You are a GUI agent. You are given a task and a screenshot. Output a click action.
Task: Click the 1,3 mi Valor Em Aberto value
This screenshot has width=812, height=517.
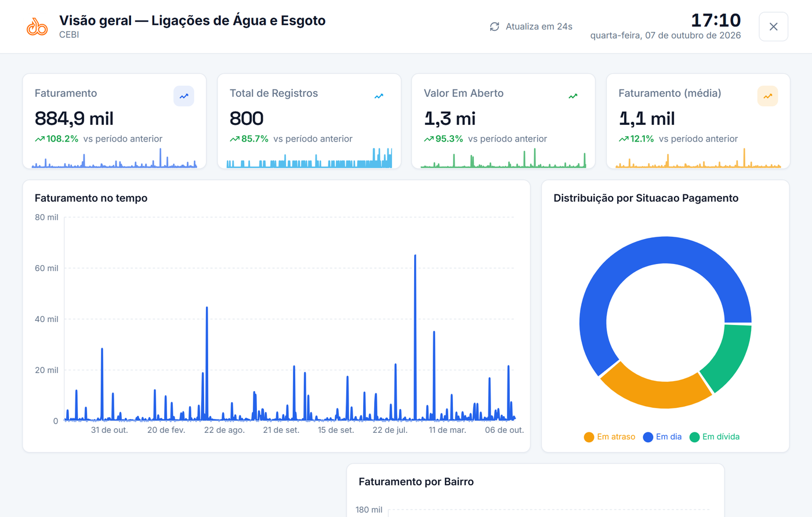[450, 119]
